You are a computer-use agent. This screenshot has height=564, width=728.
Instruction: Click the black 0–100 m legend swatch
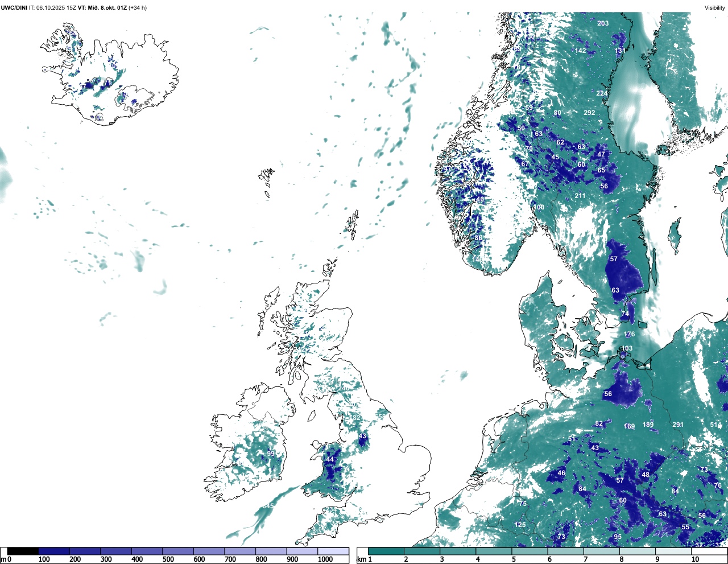23,551
